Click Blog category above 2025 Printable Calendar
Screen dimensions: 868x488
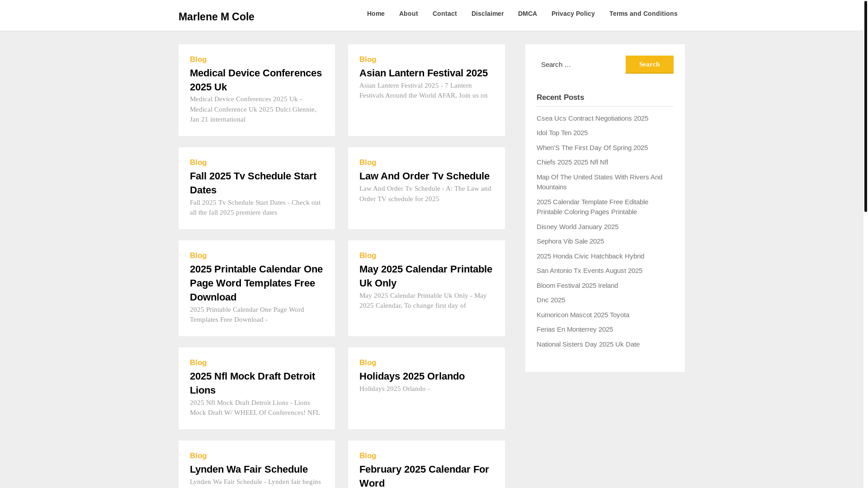click(x=198, y=255)
